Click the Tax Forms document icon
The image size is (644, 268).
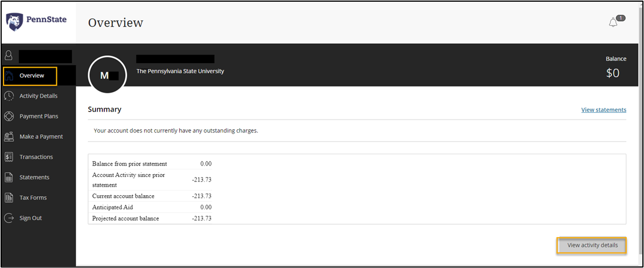click(x=9, y=198)
